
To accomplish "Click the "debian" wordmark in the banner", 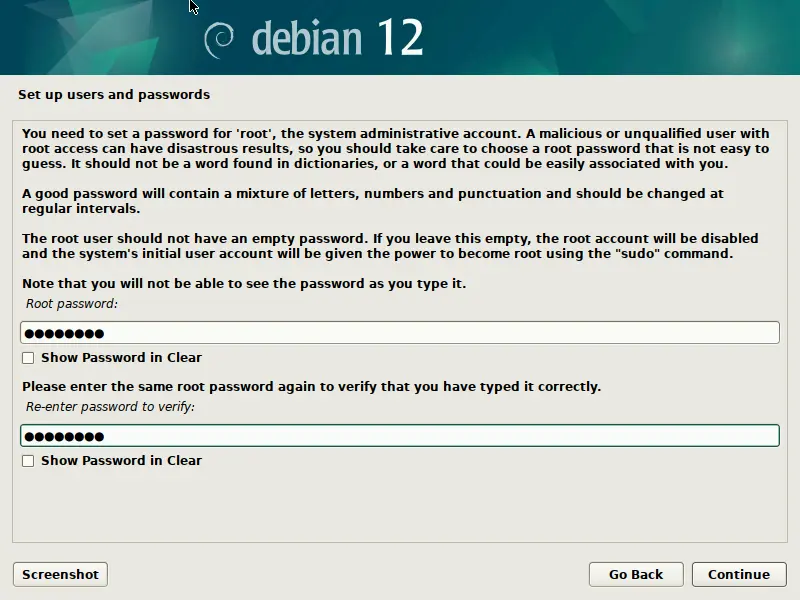I will pos(306,38).
